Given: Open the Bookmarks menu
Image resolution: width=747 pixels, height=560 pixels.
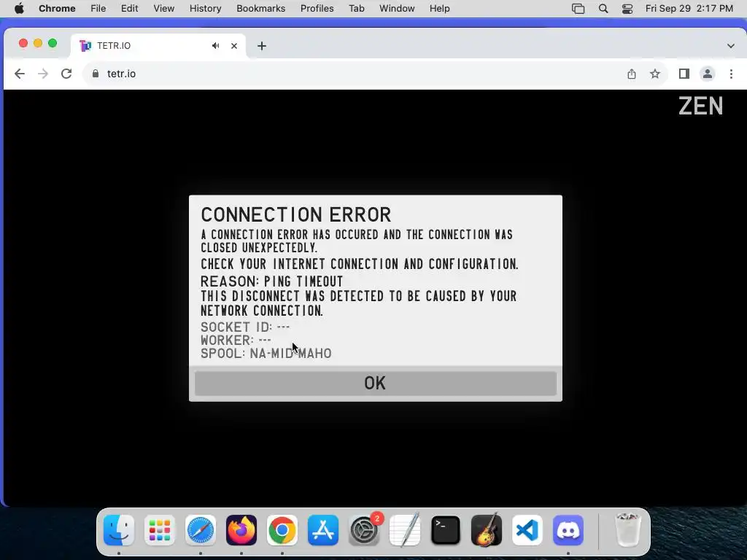Looking at the screenshot, I should (x=261, y=8).
